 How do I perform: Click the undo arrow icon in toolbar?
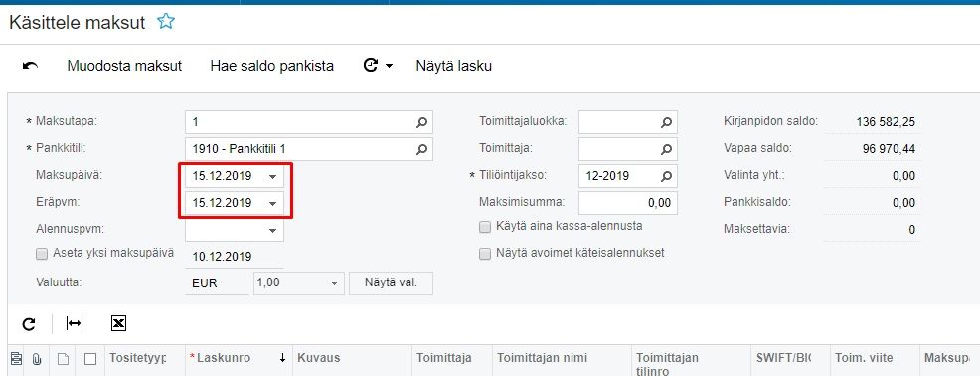30,65
